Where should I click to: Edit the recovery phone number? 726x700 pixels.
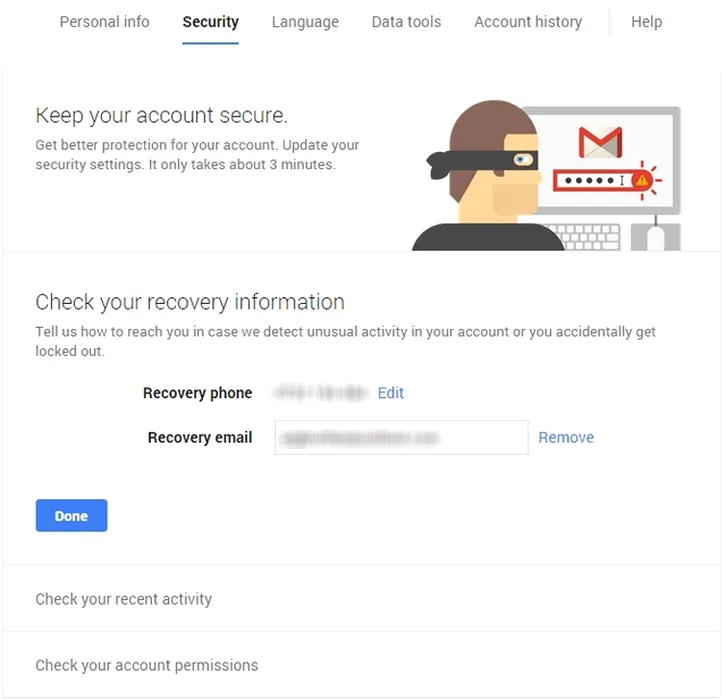[x=391, y=393]
